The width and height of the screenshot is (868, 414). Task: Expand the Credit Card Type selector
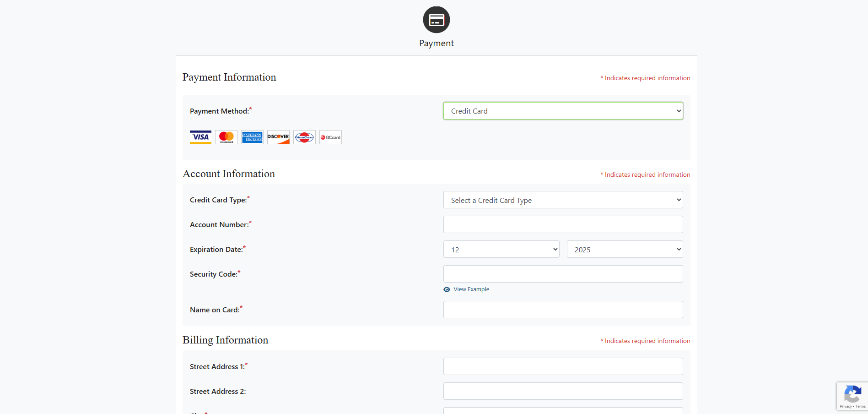563,200
